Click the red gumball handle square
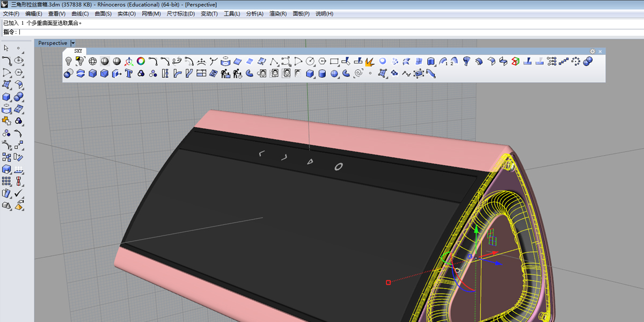 point(388,282)
